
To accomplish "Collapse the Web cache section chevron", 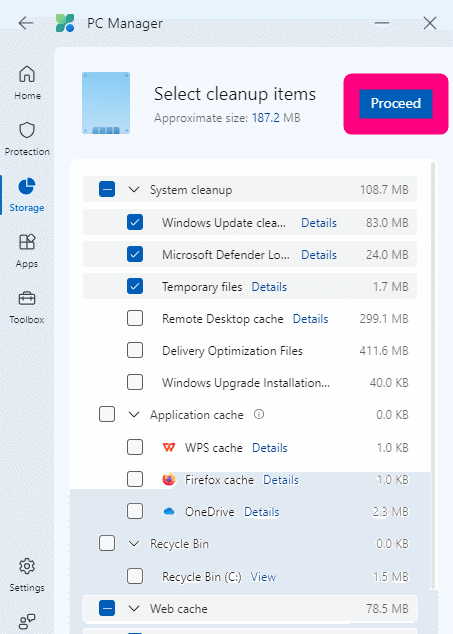I will 134,608.
